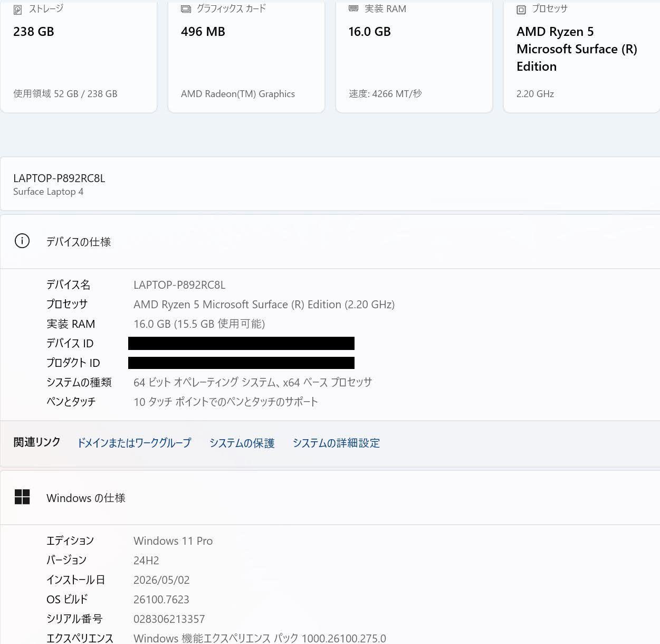Click the installed RAM icon
Image resolution: width=660 pixels, height=644 pixels.
click(x=353, y=8)
